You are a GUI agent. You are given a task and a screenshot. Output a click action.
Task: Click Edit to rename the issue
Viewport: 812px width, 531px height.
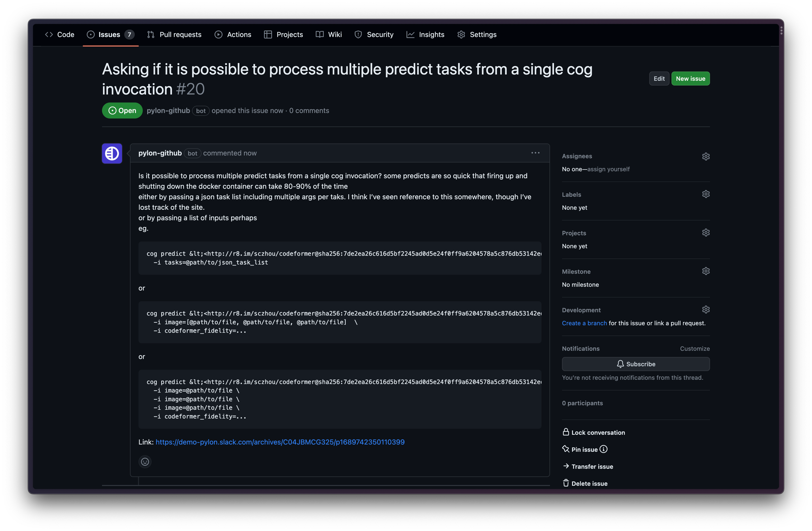tap(659, 79)
